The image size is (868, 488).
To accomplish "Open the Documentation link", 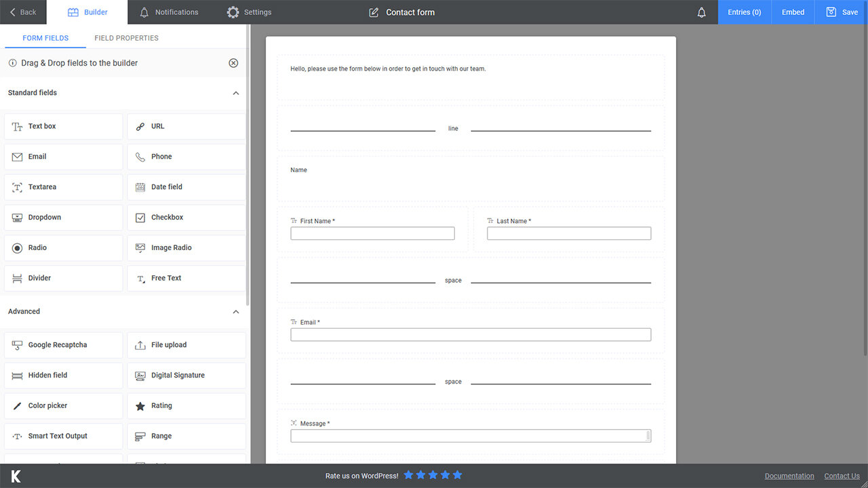I will (x=789, y=476).
